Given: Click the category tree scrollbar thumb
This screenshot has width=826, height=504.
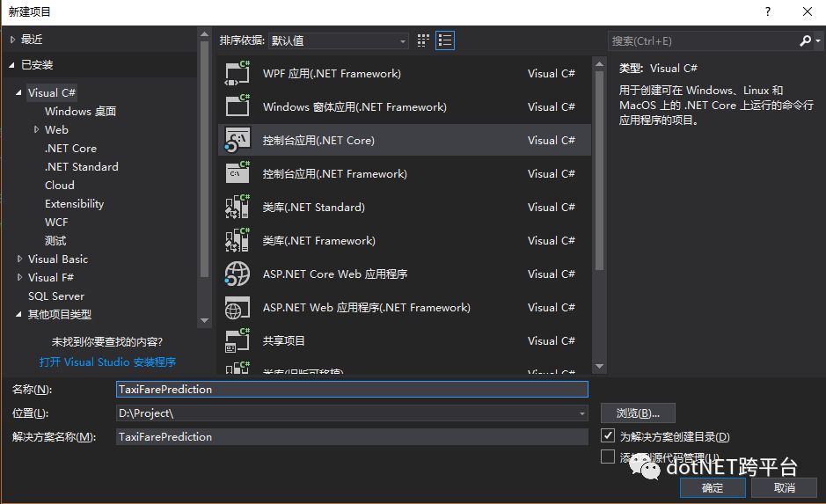Looking at the screenshot, I should pos(204,158).
